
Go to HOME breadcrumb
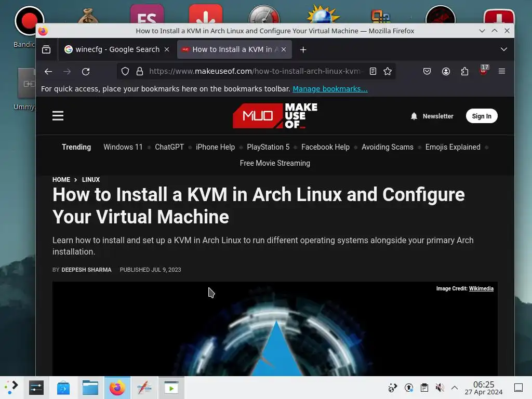[61, 179]
